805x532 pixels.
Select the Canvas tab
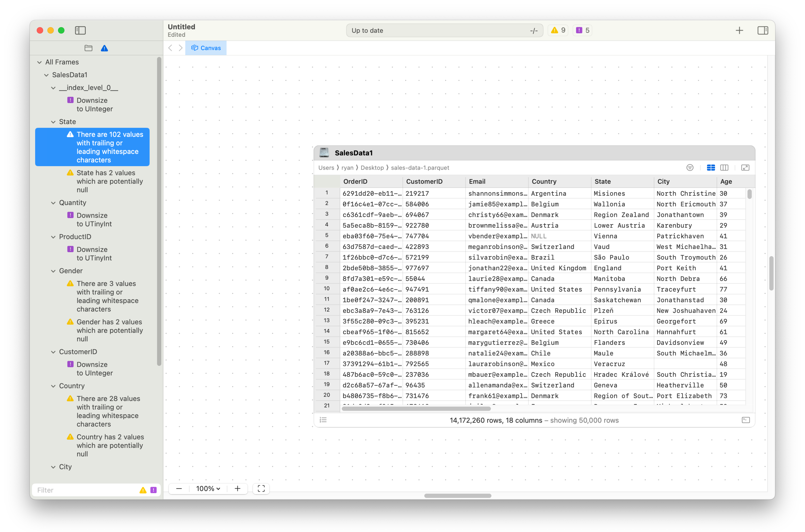[206, 48]
